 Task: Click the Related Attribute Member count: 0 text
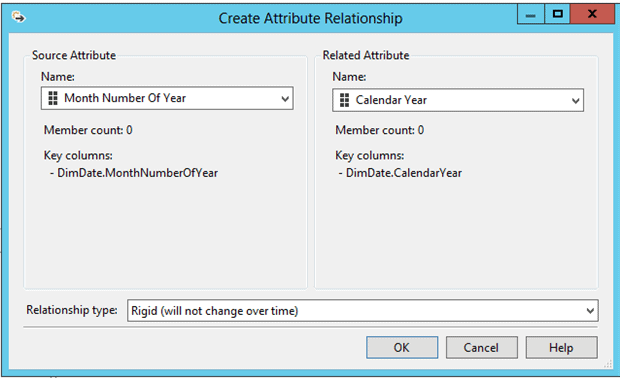pos(380,130)
